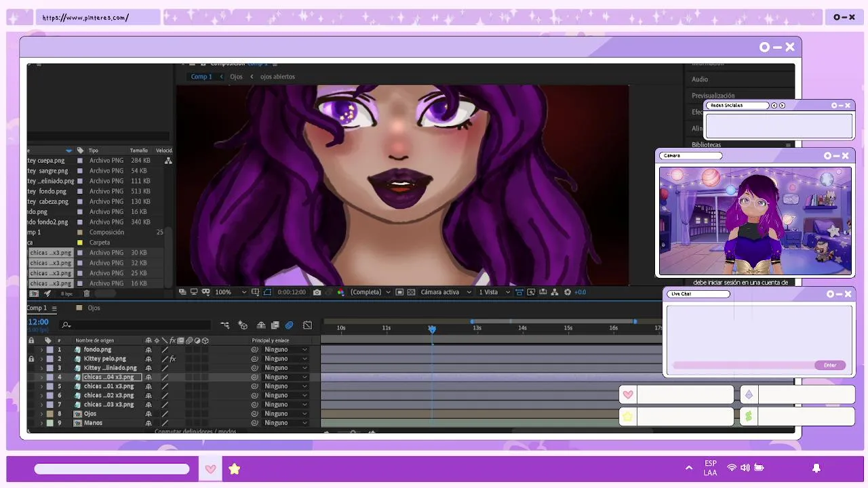Viewport: 868px width, 488px height.
Task: Click the grid and guide options icon
Action: pyautogui.click(x=255, y=292)
